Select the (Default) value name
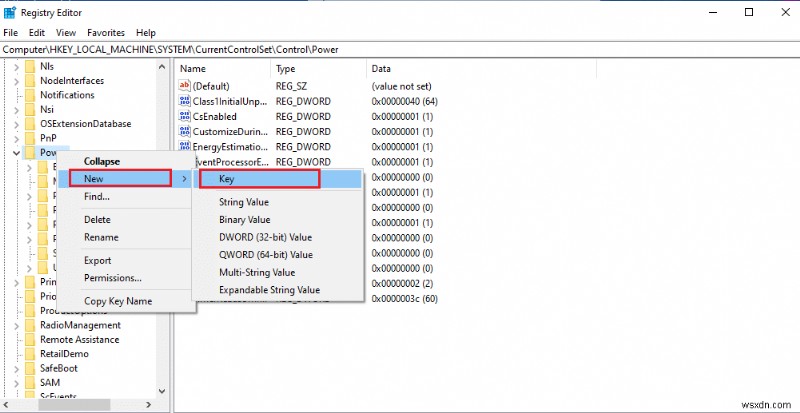800x413 pixels. (211, 86)
